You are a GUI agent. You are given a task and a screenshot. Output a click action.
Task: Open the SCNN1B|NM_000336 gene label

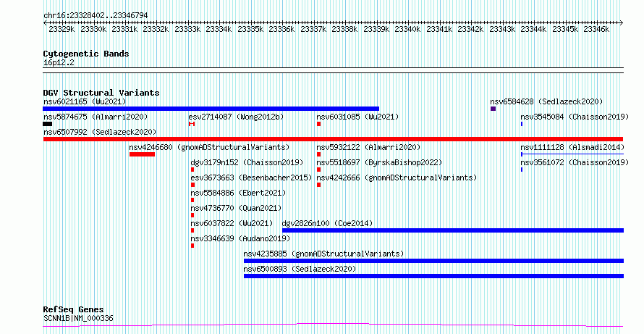click(78, 318)
